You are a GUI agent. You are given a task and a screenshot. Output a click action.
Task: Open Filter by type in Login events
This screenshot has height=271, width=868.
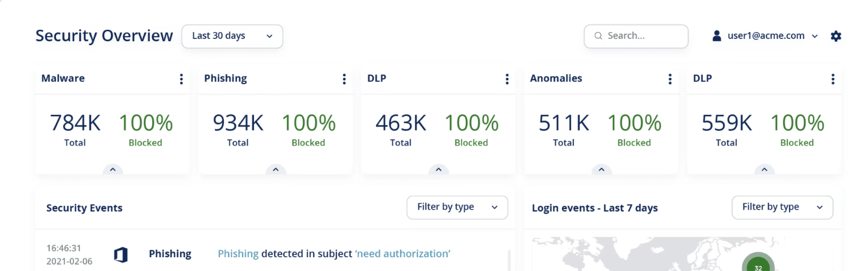[x=782, y=207]
